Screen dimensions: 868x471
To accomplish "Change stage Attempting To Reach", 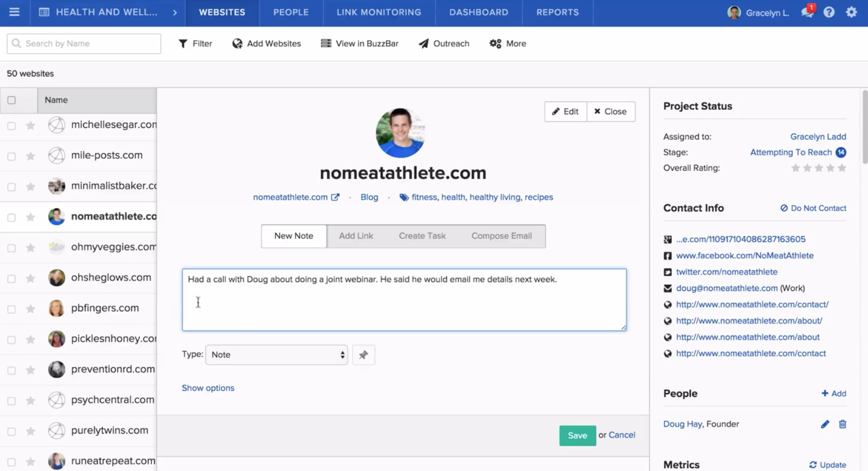I will tap(791, 153).
